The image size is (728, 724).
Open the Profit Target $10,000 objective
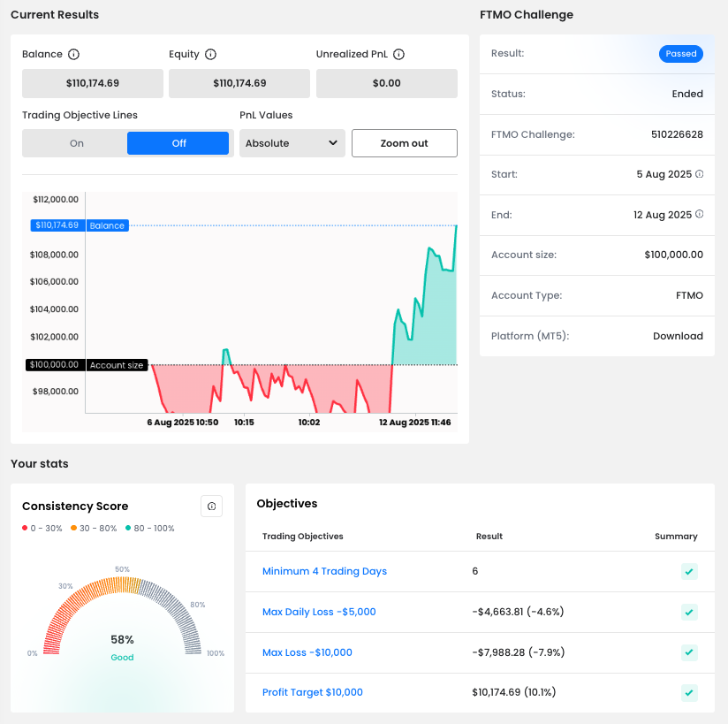(x=313, y=692)
